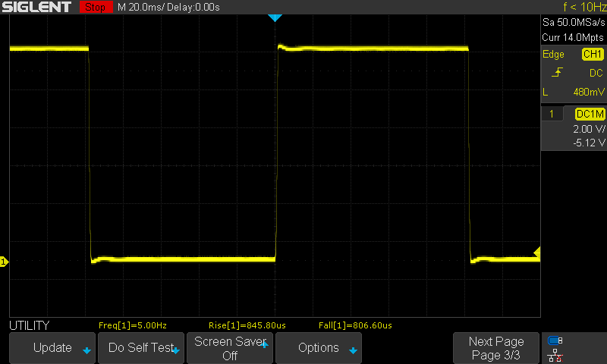Click the yellow trigger level arrow marker
This screenshot has height=364, width=607.
point(537,253)
